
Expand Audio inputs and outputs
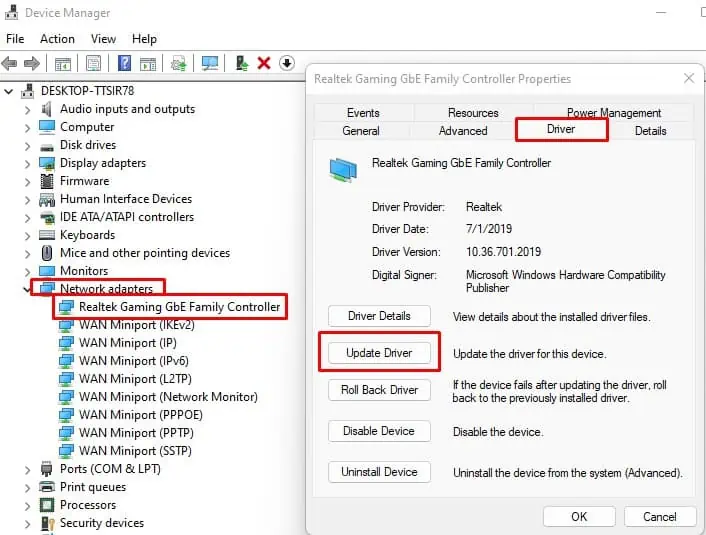[27, 109]
